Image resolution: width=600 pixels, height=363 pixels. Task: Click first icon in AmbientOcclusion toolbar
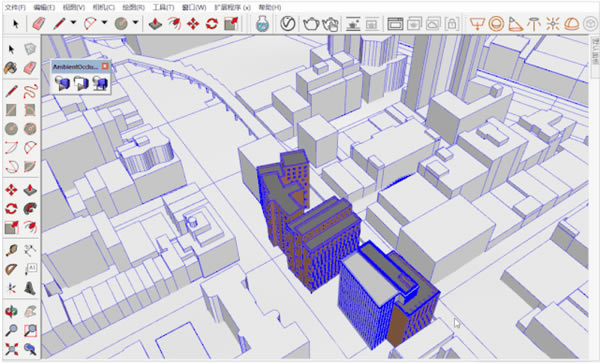click(62, 83)
